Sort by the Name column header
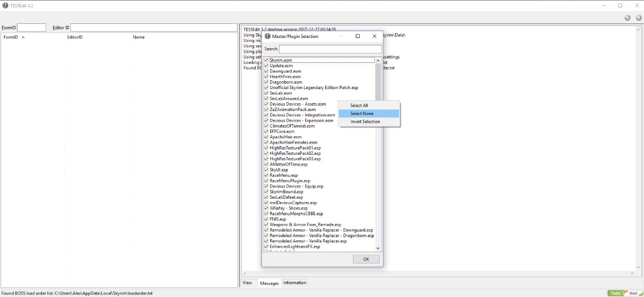This screenshot has width=644, height=297. [x=184, y=37]
